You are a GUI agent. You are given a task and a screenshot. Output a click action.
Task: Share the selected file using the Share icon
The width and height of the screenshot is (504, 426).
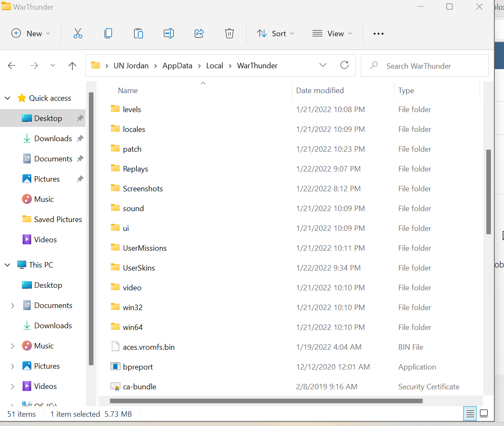pyautogui.click(x=199, y=33)
